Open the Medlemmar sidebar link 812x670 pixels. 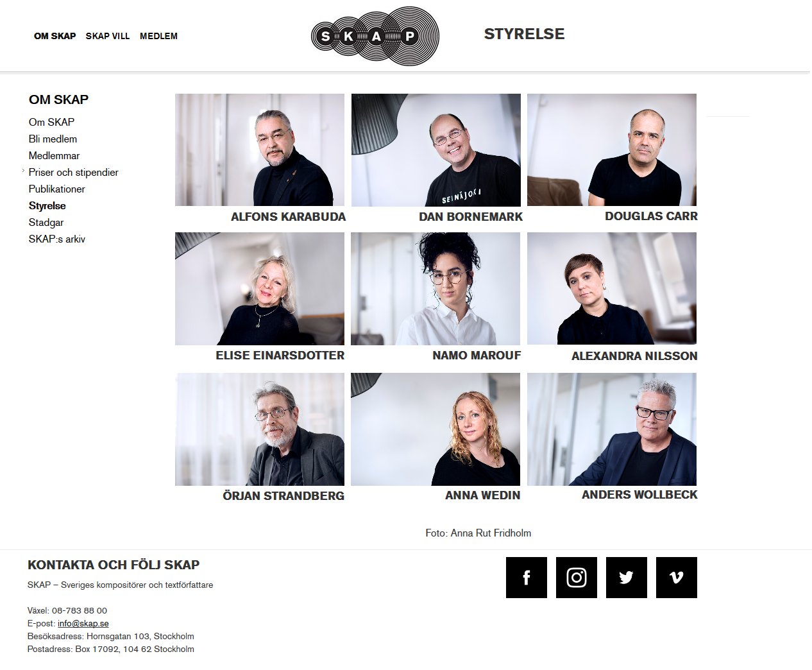(55, 155)
